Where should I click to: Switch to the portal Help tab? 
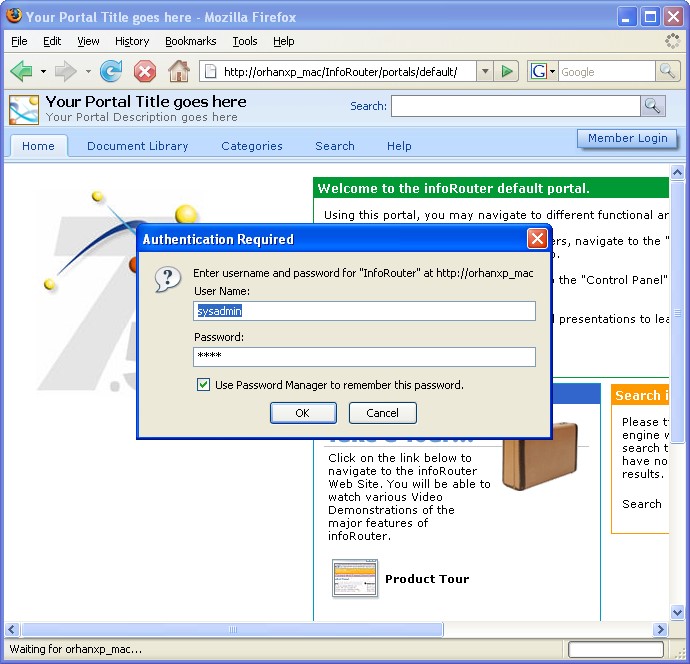399,146
